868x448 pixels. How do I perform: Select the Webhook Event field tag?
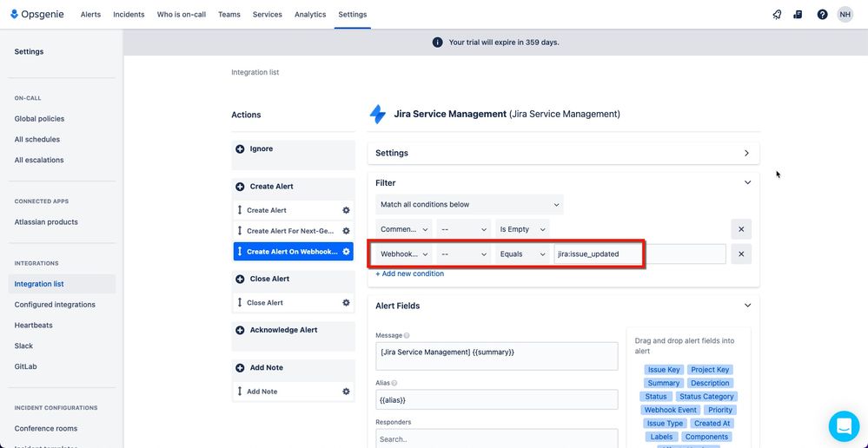pos(671,410)
